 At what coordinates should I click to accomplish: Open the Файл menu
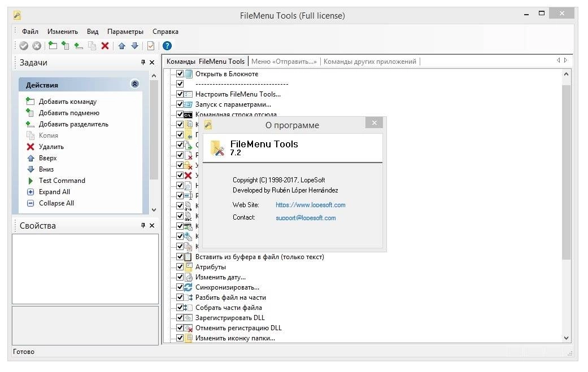30,32
